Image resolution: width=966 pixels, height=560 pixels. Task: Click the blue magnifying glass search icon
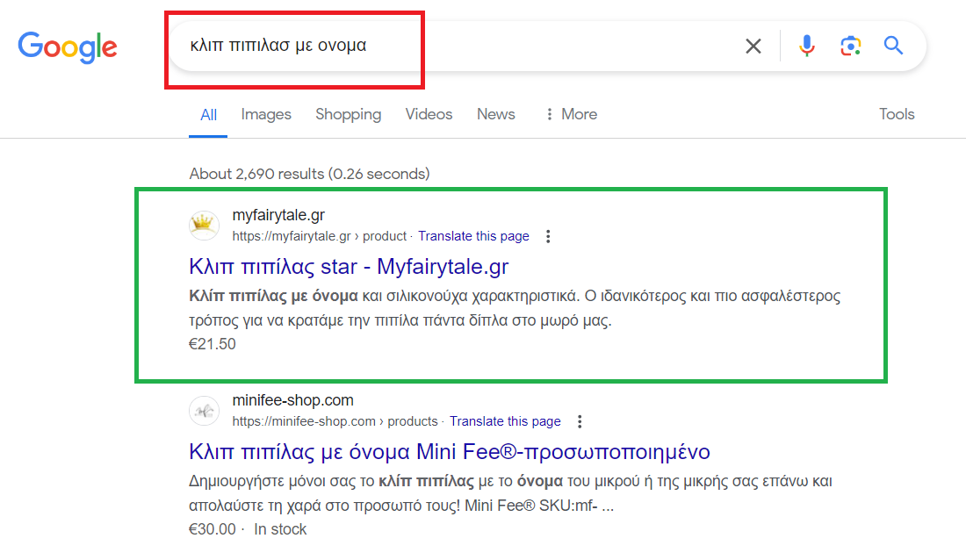coord(893,47)
